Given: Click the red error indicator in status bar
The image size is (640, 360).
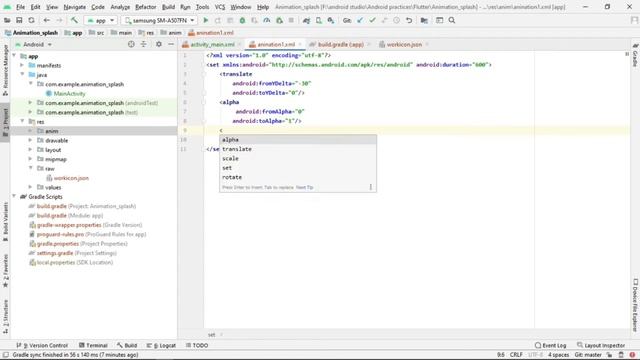Looking at the screenshot, I should coord(632,355).
